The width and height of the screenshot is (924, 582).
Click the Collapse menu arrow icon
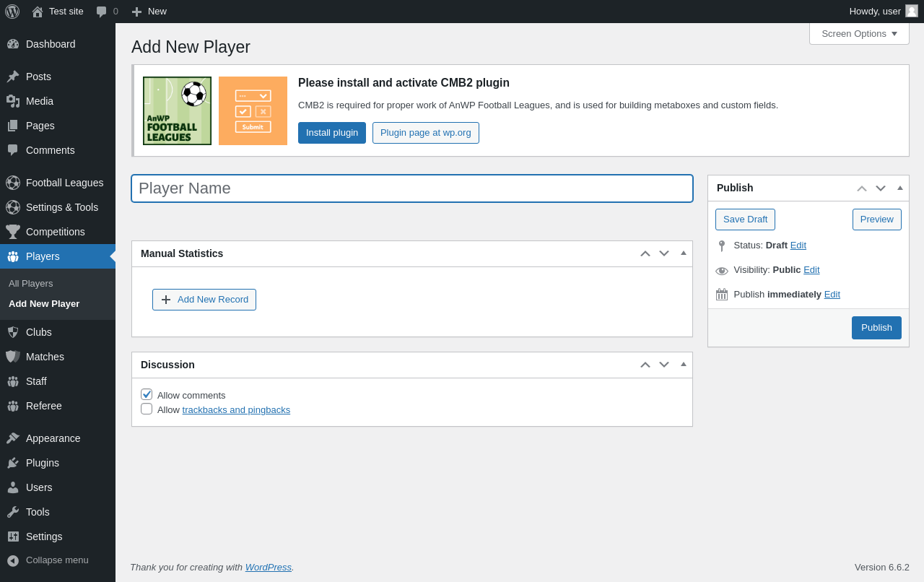click(13, 560)
